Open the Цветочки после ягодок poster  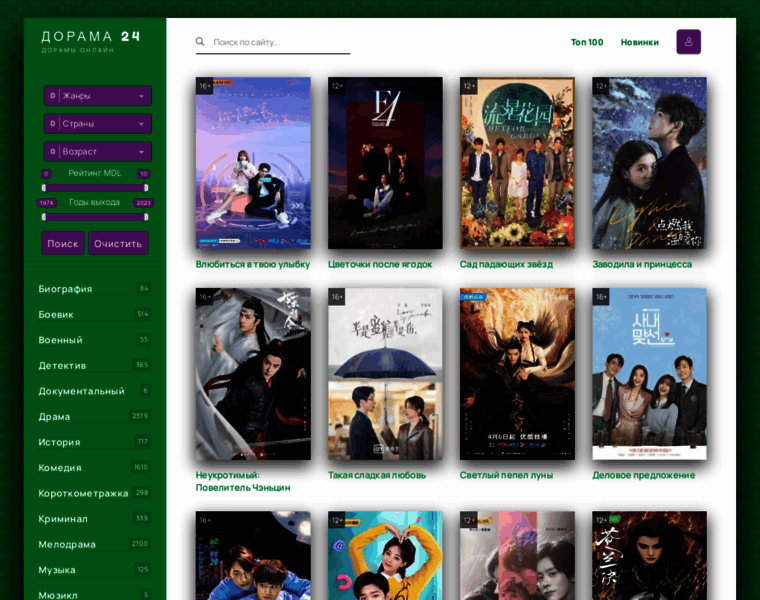[x=385, y=163]
